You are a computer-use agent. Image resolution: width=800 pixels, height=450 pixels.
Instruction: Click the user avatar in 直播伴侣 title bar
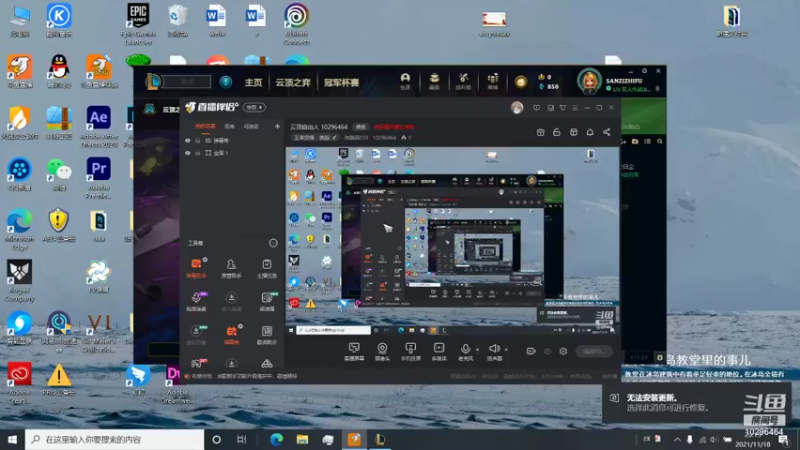517,108
